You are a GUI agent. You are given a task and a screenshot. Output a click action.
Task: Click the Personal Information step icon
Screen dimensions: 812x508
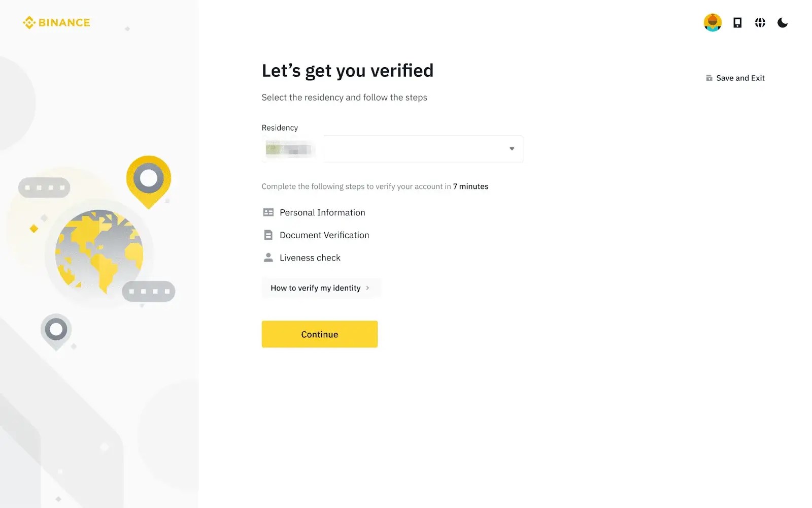pos(268,212)
